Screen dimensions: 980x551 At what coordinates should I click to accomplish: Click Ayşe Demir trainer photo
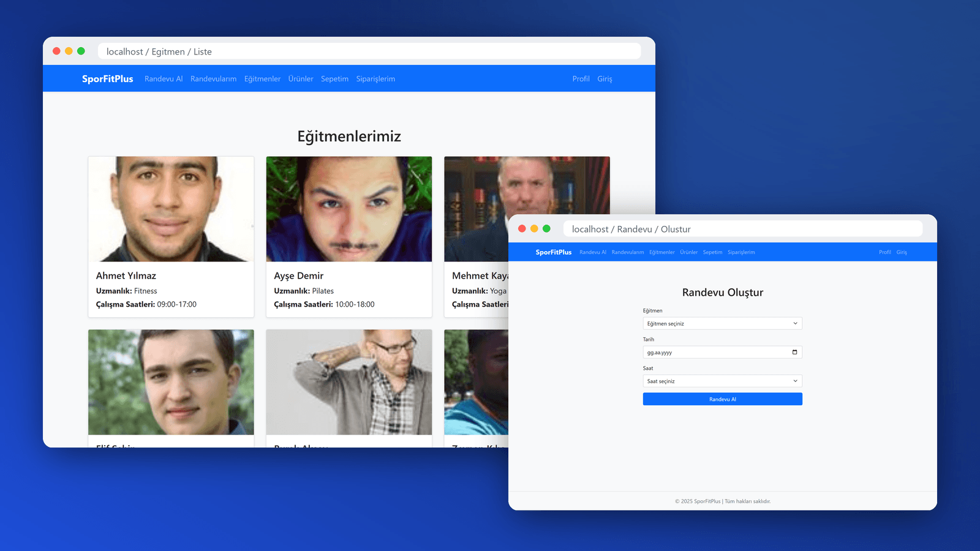(349, 209)
